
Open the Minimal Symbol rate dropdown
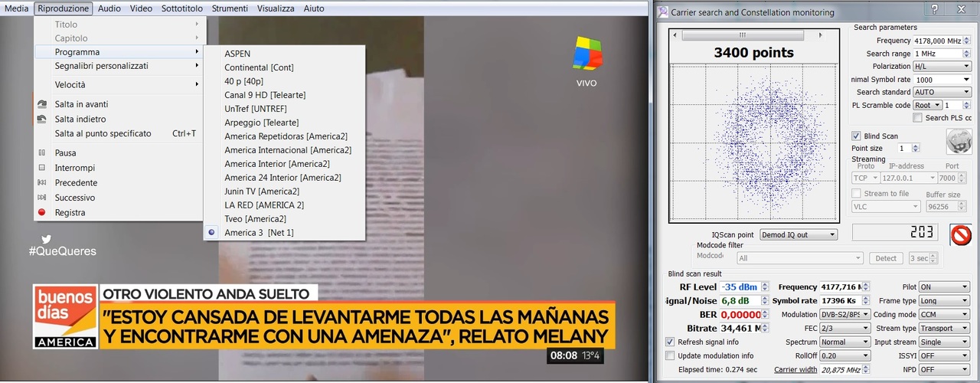click(x=942, y=80)
